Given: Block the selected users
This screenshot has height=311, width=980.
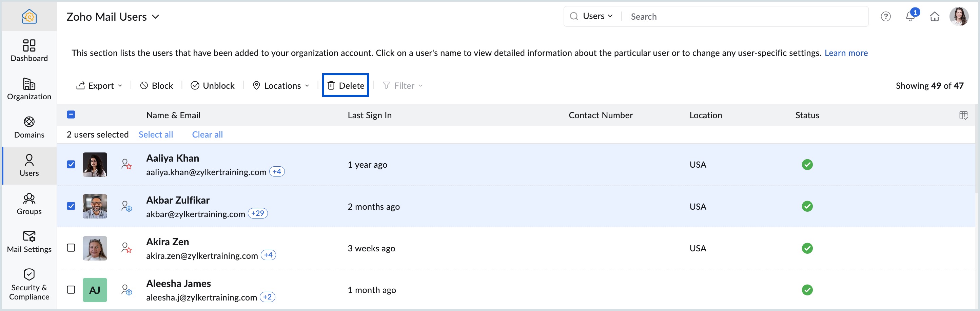Looking at the screenshot, I should (157, 86).
